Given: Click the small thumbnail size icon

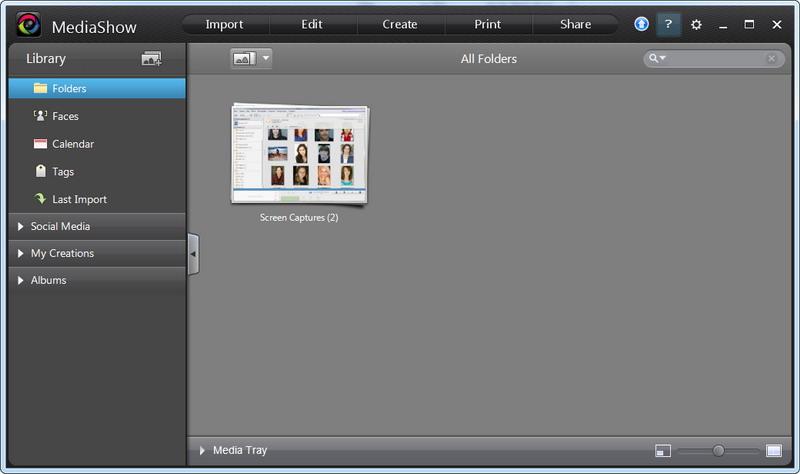Looking at the screenshot, I should [663, 451].
